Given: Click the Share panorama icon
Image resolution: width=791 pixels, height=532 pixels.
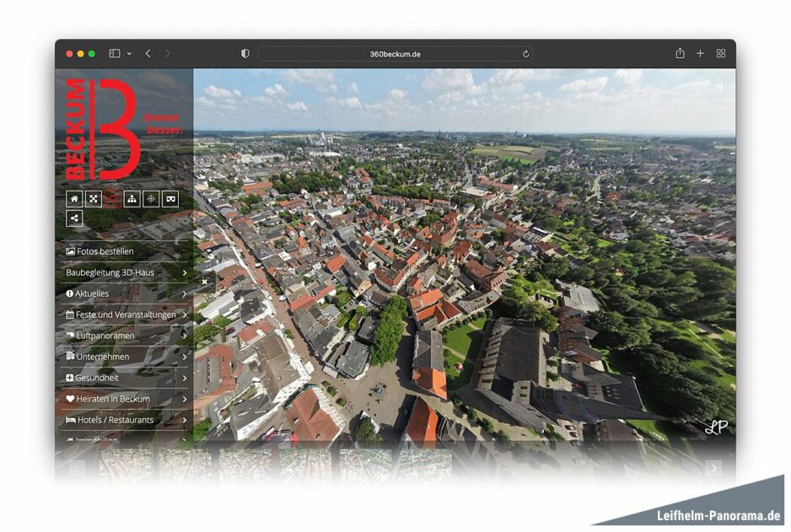Looking at the screenshot, I should [x=74, y=218].
